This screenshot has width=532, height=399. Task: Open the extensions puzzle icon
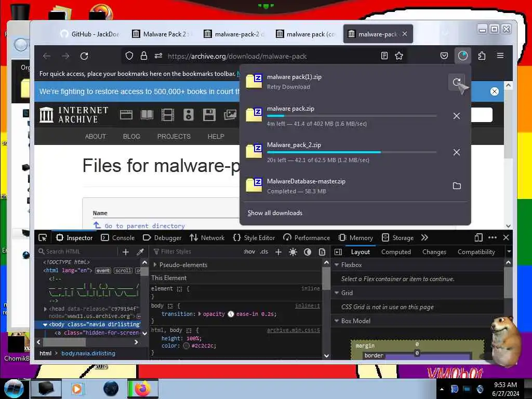coord(482,56)
